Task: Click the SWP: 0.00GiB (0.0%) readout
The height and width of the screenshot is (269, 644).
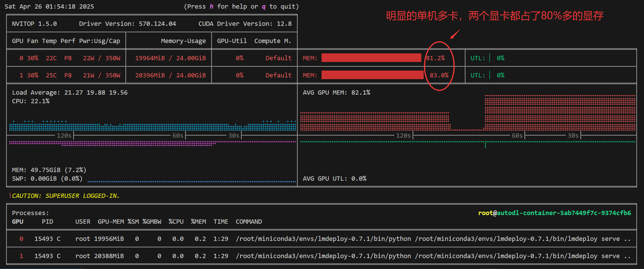Action: coord(47,178)
